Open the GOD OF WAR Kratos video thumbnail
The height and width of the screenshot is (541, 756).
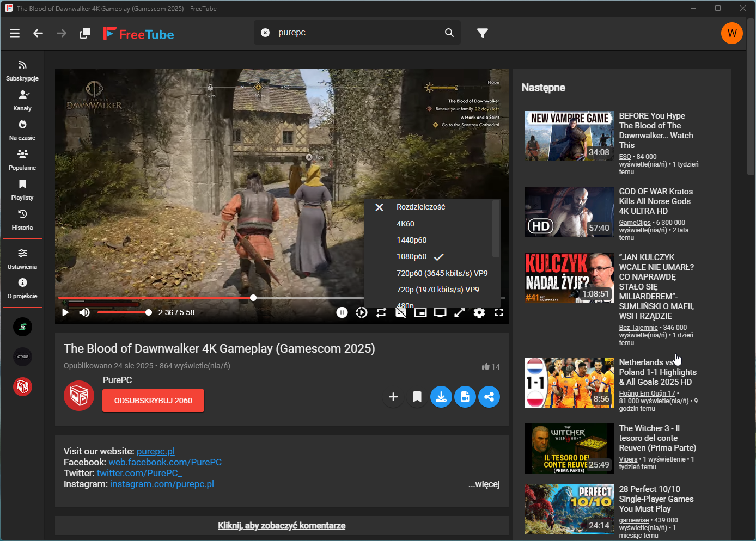(x=569, y=212)
